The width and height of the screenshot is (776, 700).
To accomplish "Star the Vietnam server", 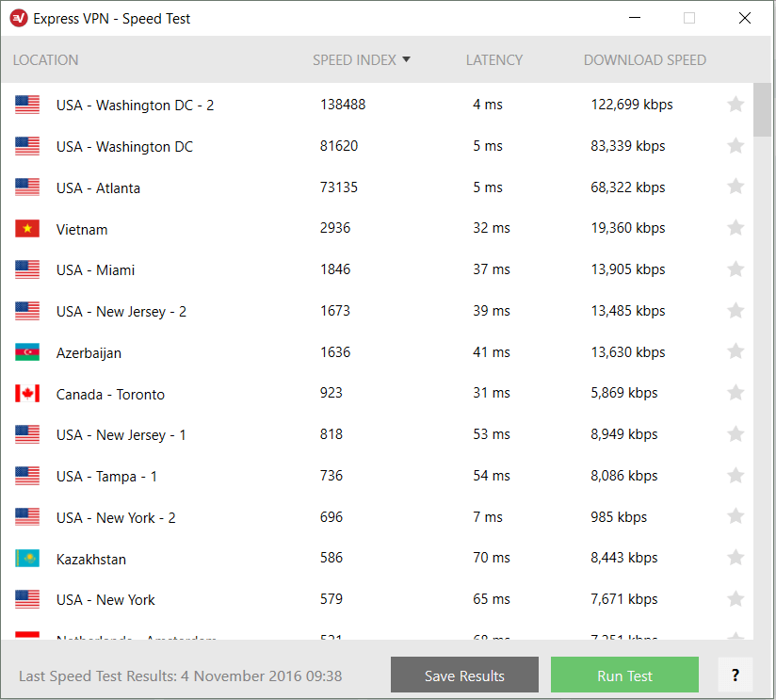I will click(x=736, y=228).
